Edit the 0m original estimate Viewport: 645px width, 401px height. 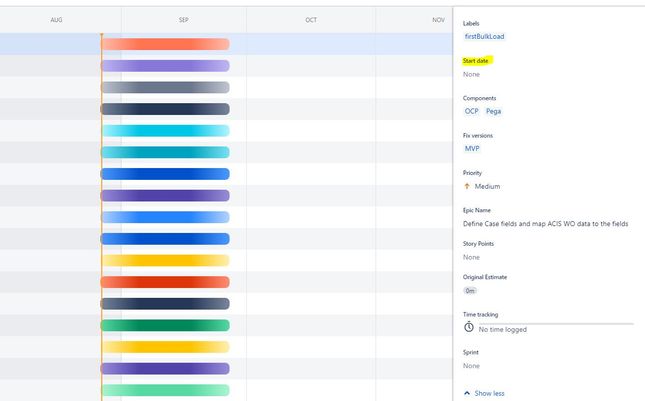point(470,291)
